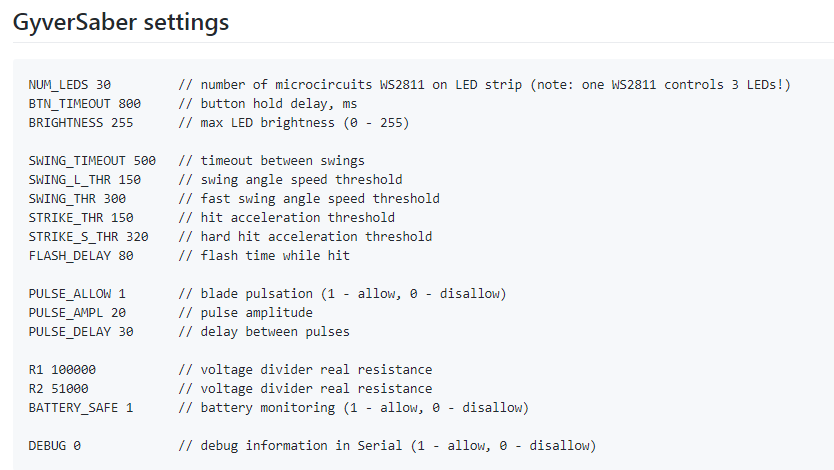This screenshot has width=834, height=470.
Task: Click the "hard hit acceleration threshold" comment
Action: click(305, 237)
